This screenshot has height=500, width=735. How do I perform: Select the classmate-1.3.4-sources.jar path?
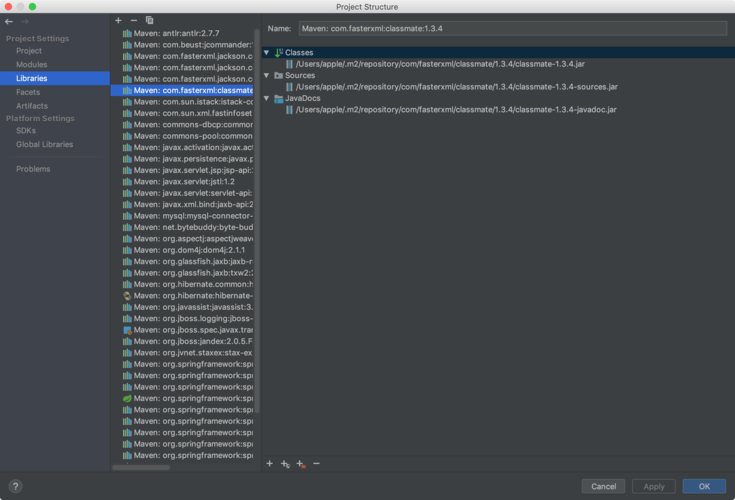(457, 87)
